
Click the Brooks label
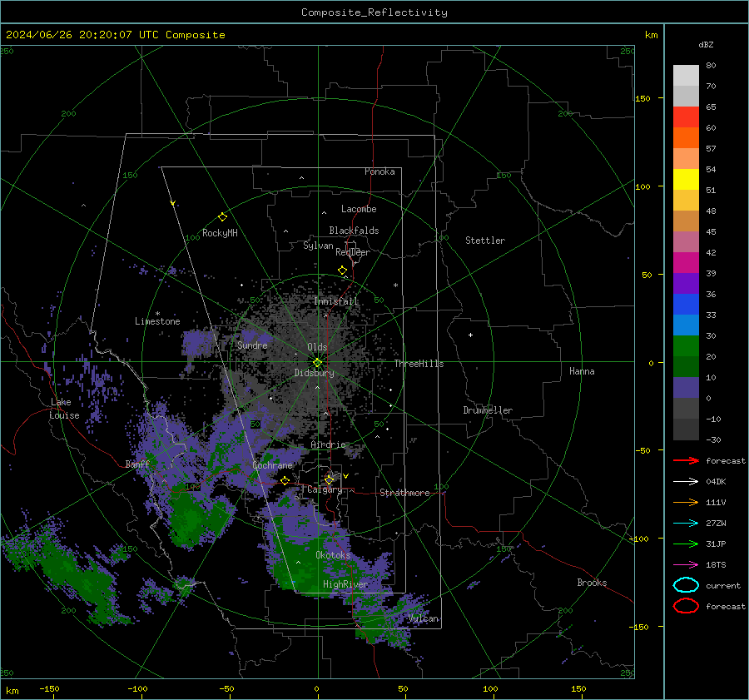592,583
